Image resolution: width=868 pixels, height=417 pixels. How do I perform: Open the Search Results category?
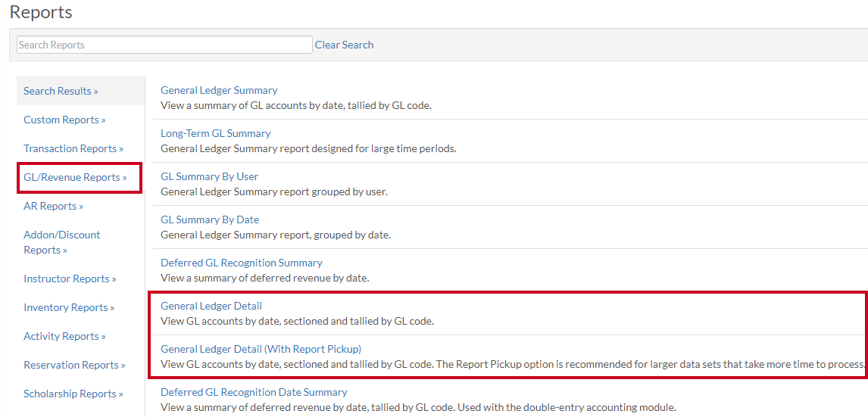pyautogui.click(x=61, y=91)
